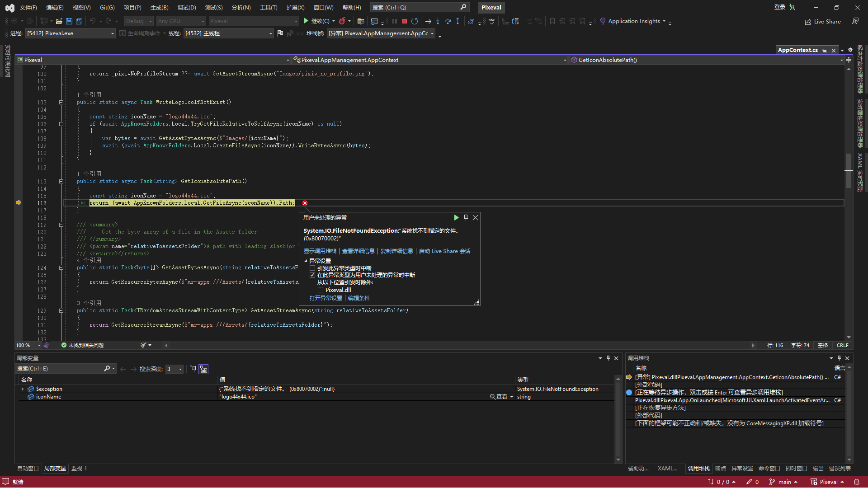This screenshot has height=488, width=868.
Task: Open 打开异常设置 from the exception popup
Action: pos(325,298)
